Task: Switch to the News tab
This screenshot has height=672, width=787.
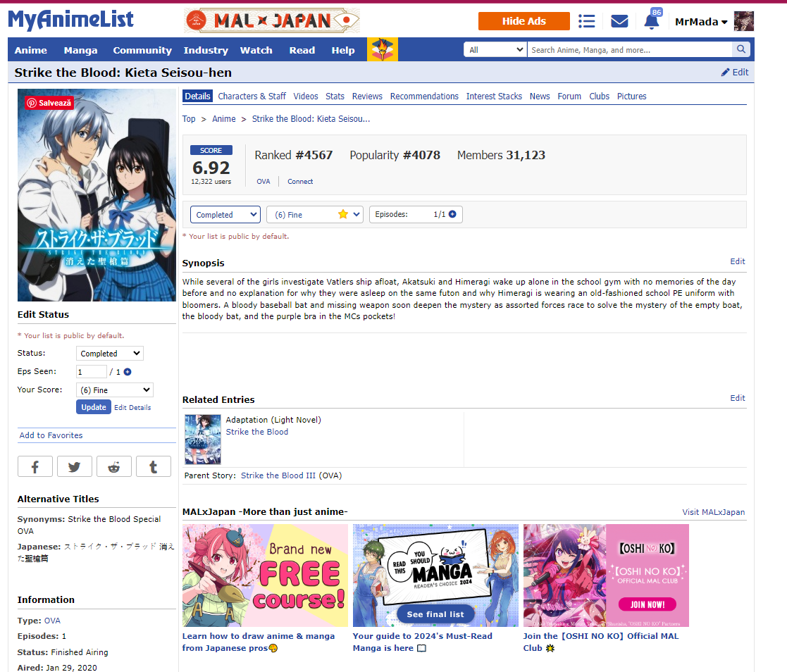Action: click(x=540, y=96)
